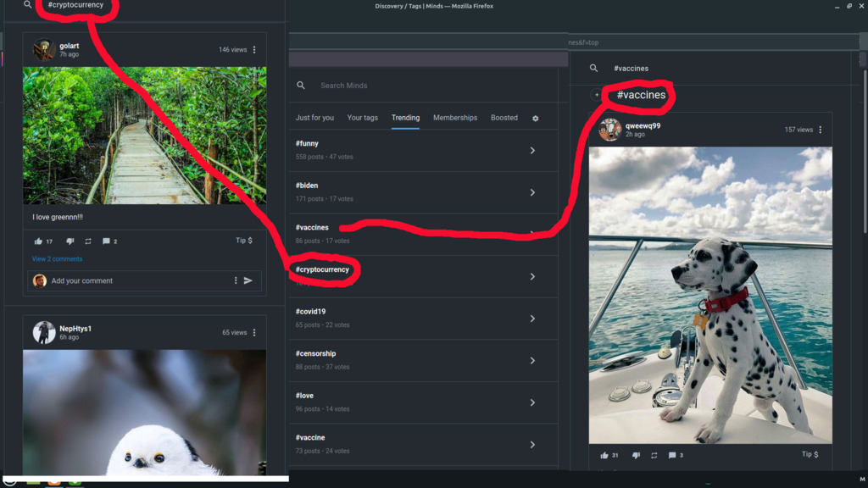Click Tip $ on the dalmatian post

pos(810,455)
